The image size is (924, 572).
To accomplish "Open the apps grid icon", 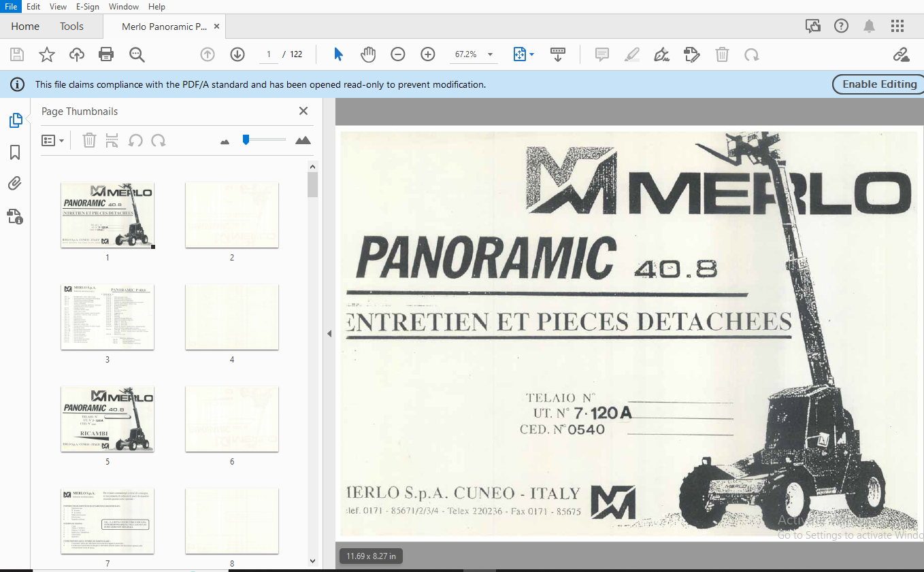I will pyautogui.click(x=897, y=26).
